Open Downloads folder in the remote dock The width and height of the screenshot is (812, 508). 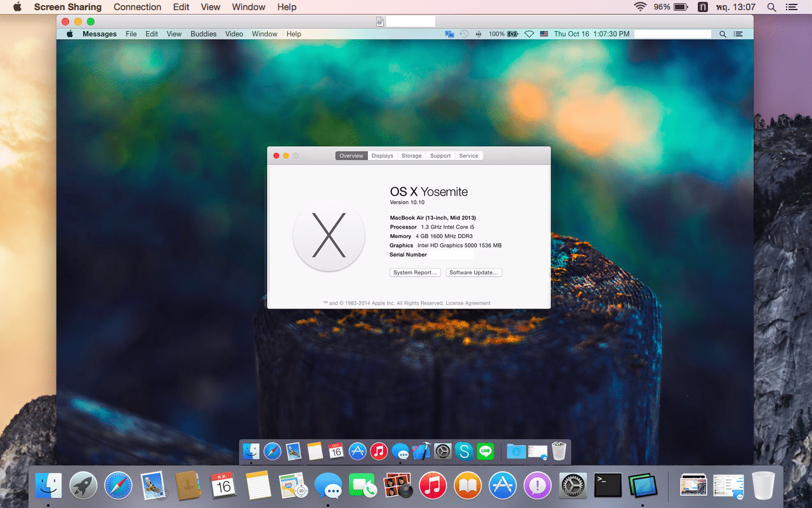click(516, 451)
